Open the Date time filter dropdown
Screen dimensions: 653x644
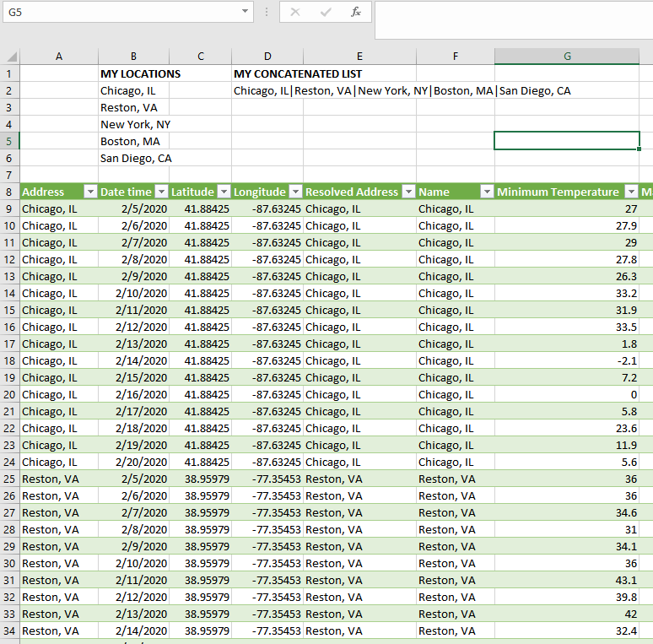pos(161,192)
